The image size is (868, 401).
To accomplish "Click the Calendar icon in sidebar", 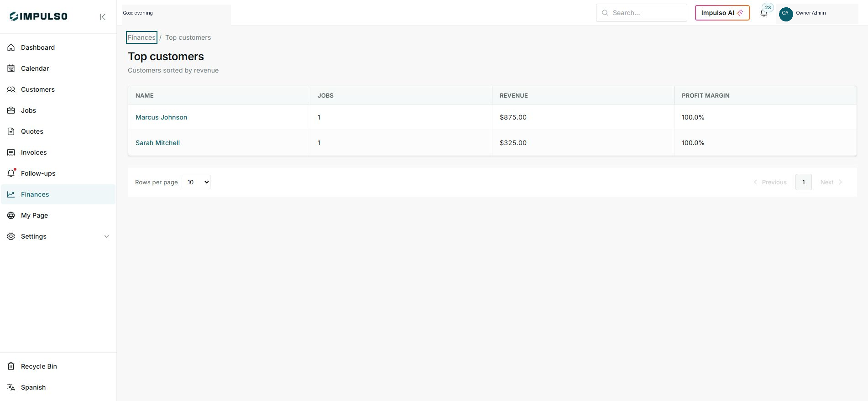I will point(11,68).
